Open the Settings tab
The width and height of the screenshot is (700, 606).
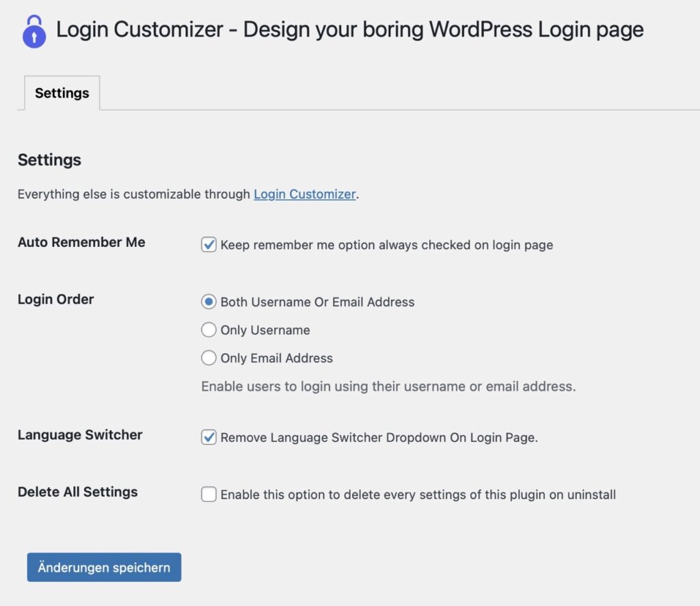(62, 93)
